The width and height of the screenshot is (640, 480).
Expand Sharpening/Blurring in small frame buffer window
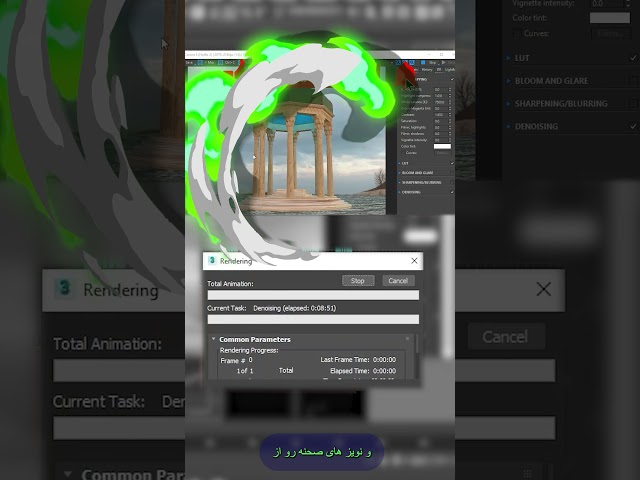tap(399, 182)
